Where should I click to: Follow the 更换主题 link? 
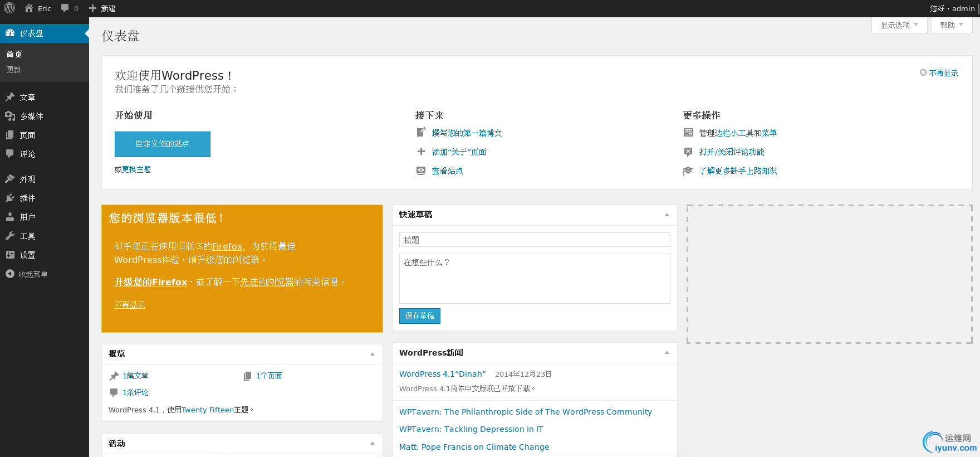tap(136, 169)
